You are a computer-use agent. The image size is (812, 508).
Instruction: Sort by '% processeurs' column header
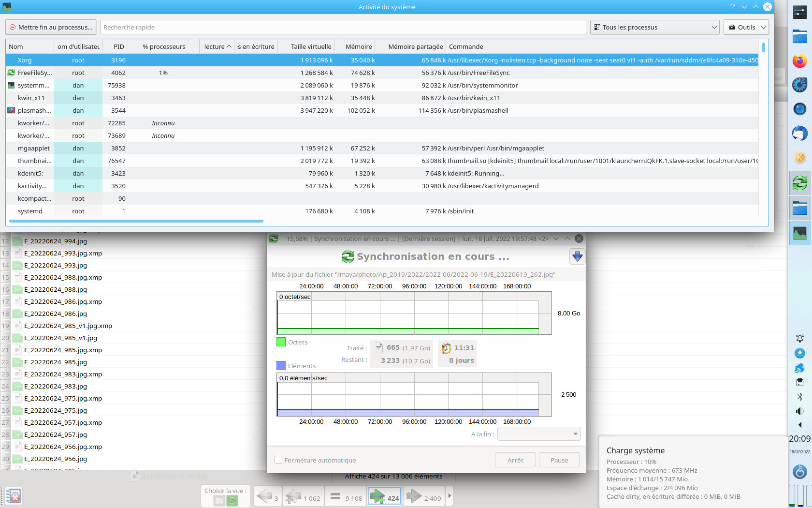pos(164,46)
